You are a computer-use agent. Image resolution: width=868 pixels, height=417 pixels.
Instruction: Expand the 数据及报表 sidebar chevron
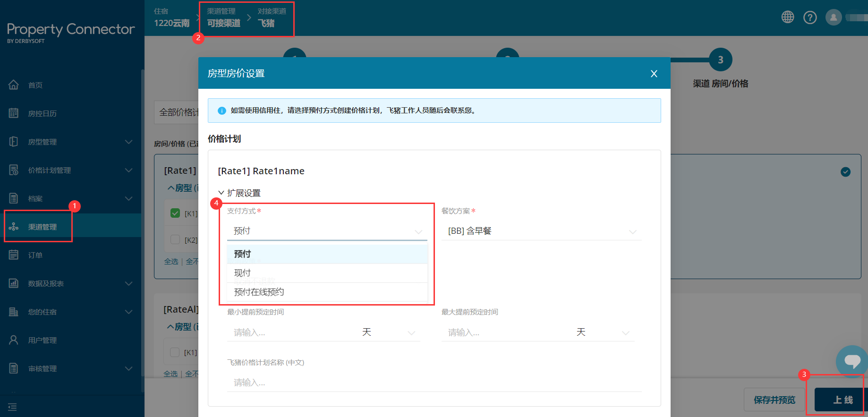click(128, 283)
